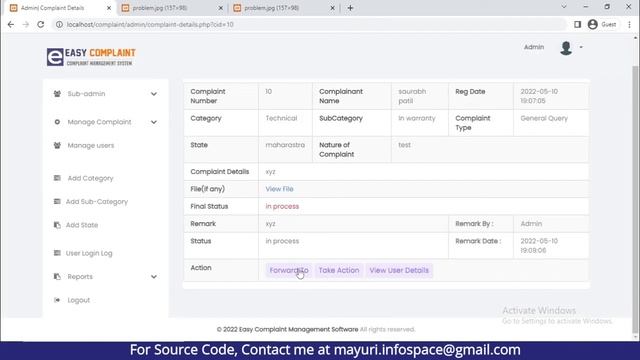640x360 pixels.
Task: Click the browser address bar URL
Action: point(150,24)
